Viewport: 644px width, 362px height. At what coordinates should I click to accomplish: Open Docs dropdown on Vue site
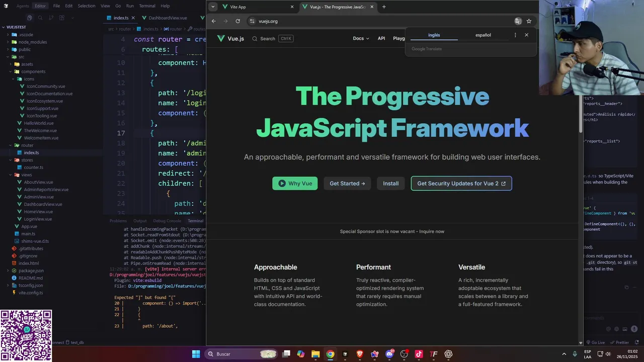click(x=361, y=39)
